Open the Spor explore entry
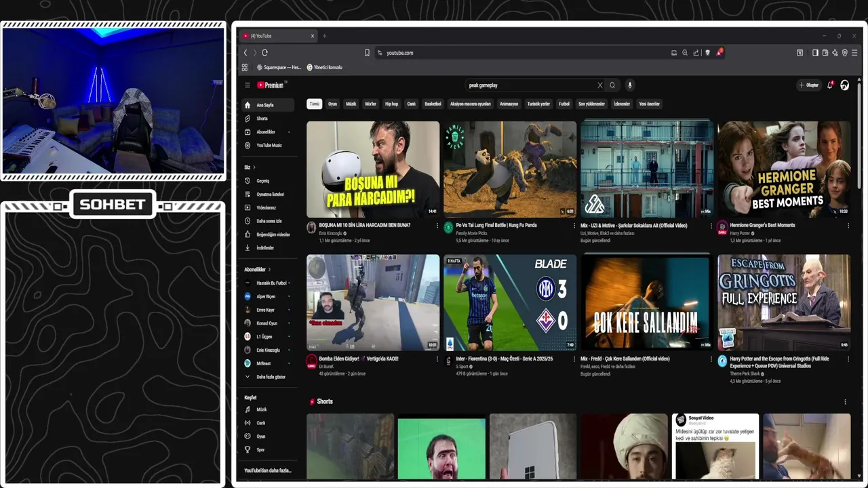Viewport: 868px width, 488px height. click(x=268, y=450)
